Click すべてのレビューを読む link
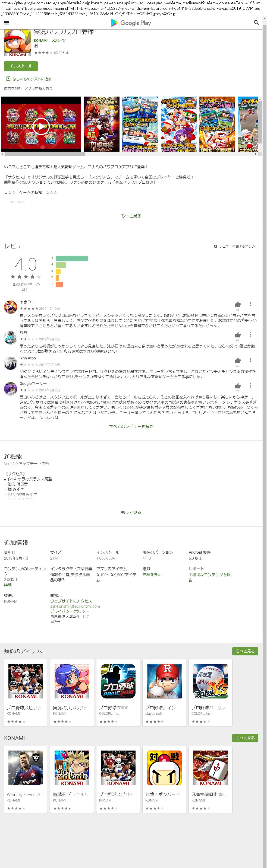Image resolution: width=267 pixels, height=868 pixels. click(x=131, y=427)
